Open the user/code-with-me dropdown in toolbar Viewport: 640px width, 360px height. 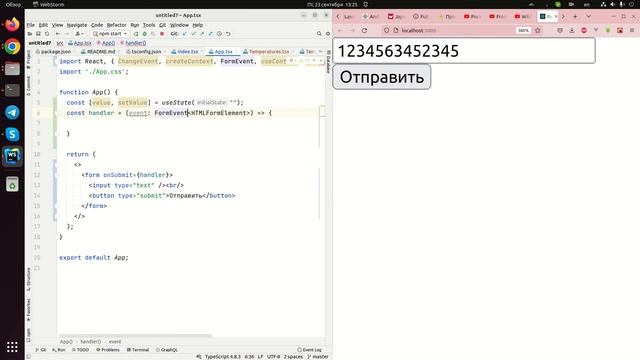point(78,34)
